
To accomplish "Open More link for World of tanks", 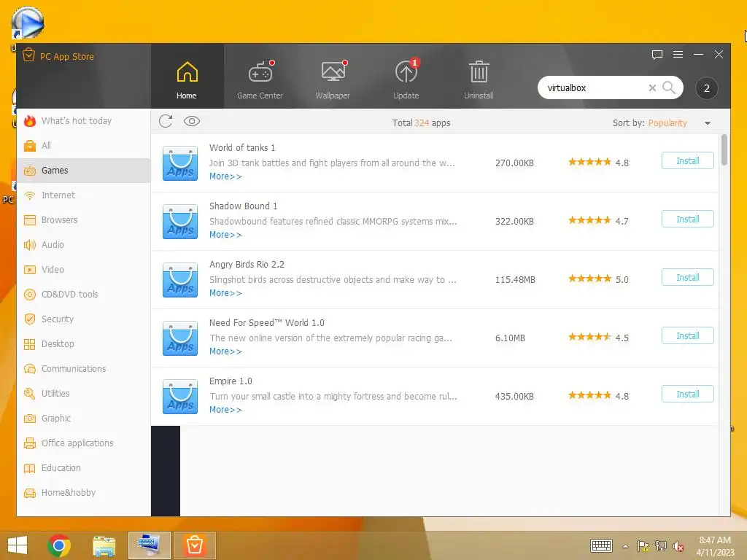I will [225, 176].
